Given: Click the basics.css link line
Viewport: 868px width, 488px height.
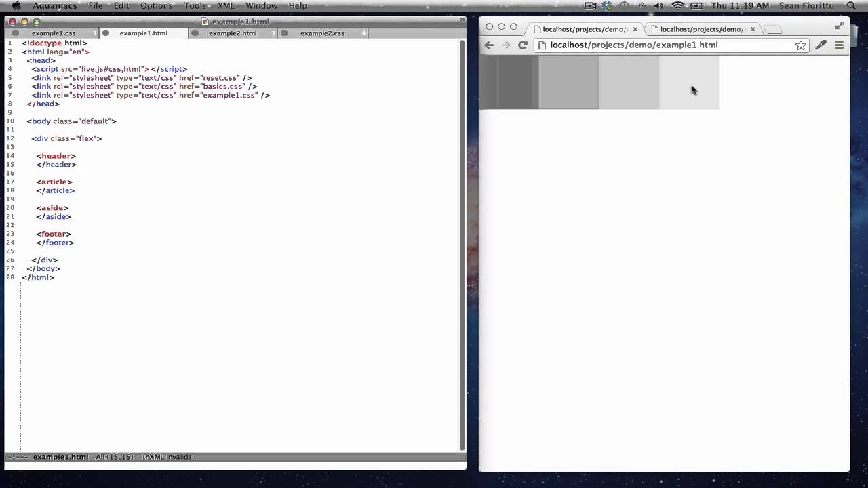Looking at the screenshot, I should point(144,87).
